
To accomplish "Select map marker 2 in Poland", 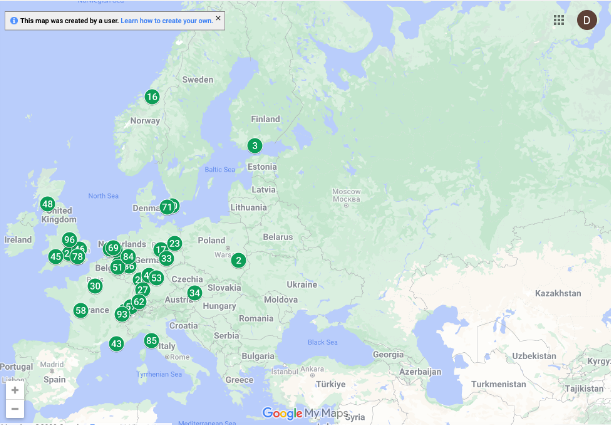I will (238, 260).
